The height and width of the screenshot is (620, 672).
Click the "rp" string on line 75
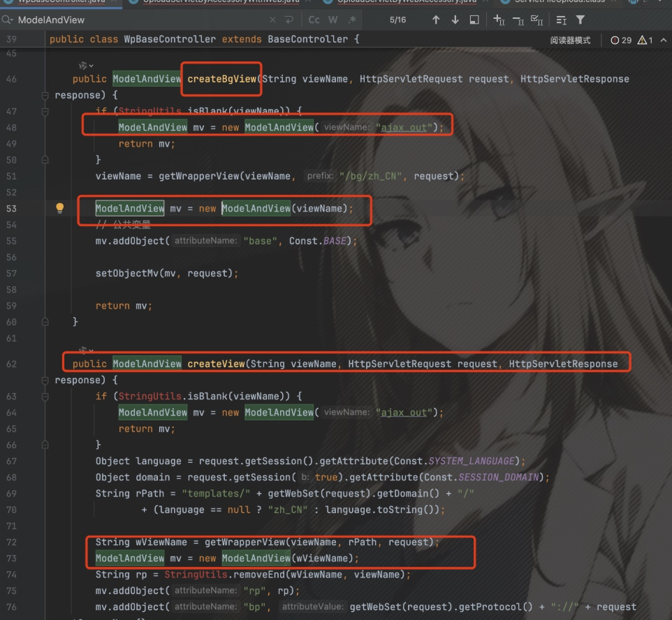tap(254, 591)
